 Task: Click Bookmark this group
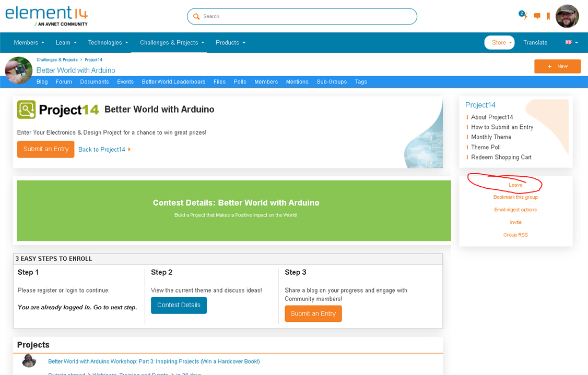point(515,197)
